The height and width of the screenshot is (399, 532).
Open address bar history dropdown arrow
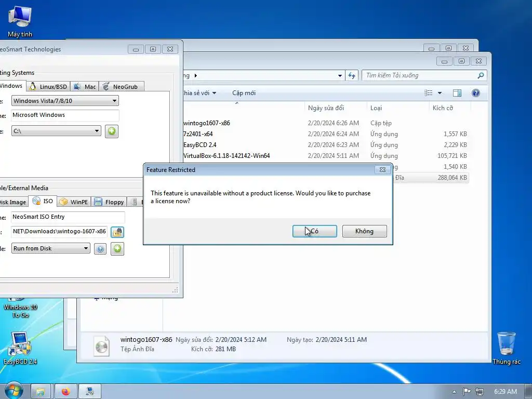tap(340, 76)
